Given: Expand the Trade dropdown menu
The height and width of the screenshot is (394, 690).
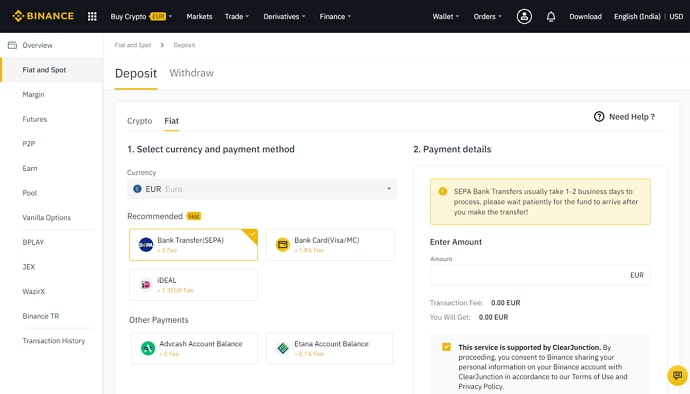Looking at the screenshot, I should tap(237, 16).
